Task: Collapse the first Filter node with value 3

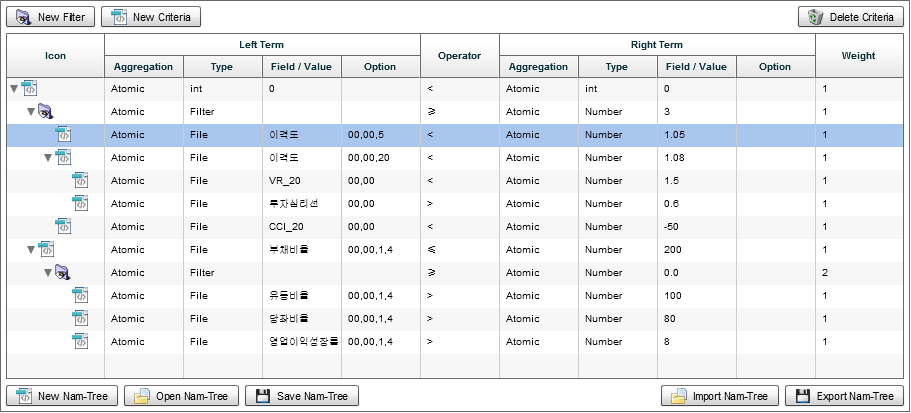Action: pos(31,112)
